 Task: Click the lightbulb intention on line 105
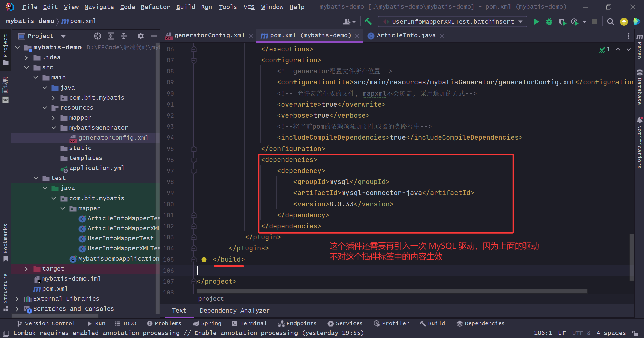coord(204,260)
